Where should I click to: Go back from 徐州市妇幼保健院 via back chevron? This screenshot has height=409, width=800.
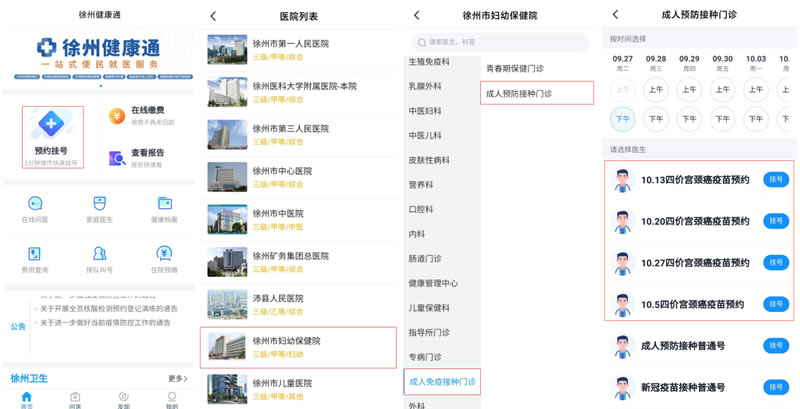pos(417,15)
